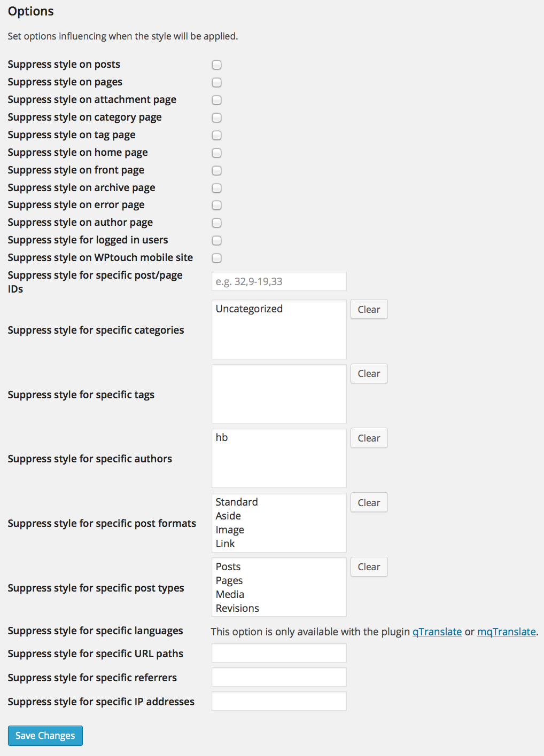Toggle Suppress style for logged in users
This screenshot has height=756, width=544.
(x=216, y=240)
